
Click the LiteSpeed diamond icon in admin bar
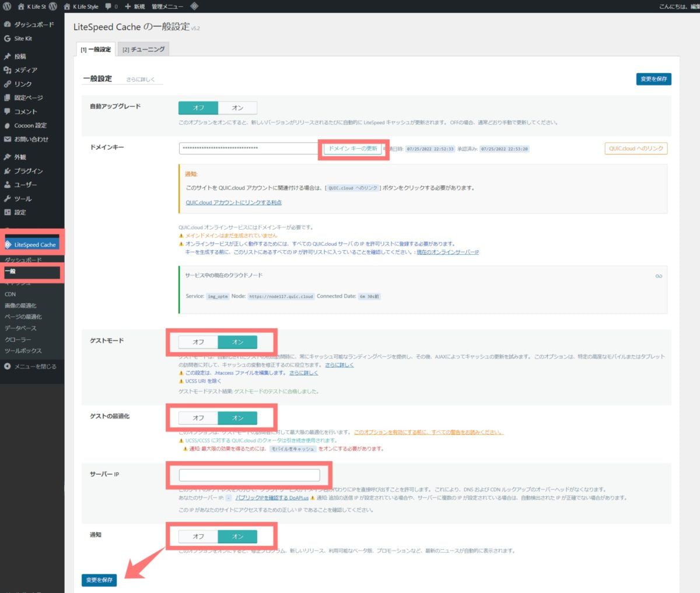pyautogui.click(x=194, y=6)
